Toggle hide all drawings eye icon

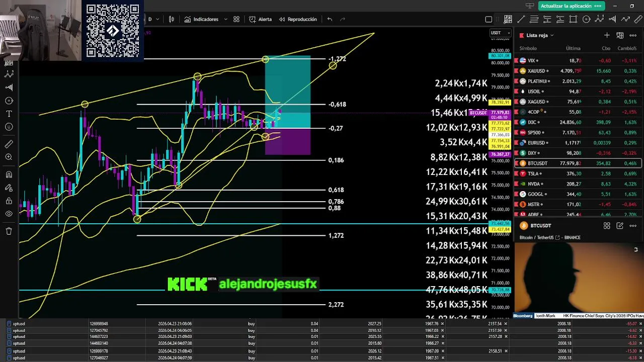[9, 214]
